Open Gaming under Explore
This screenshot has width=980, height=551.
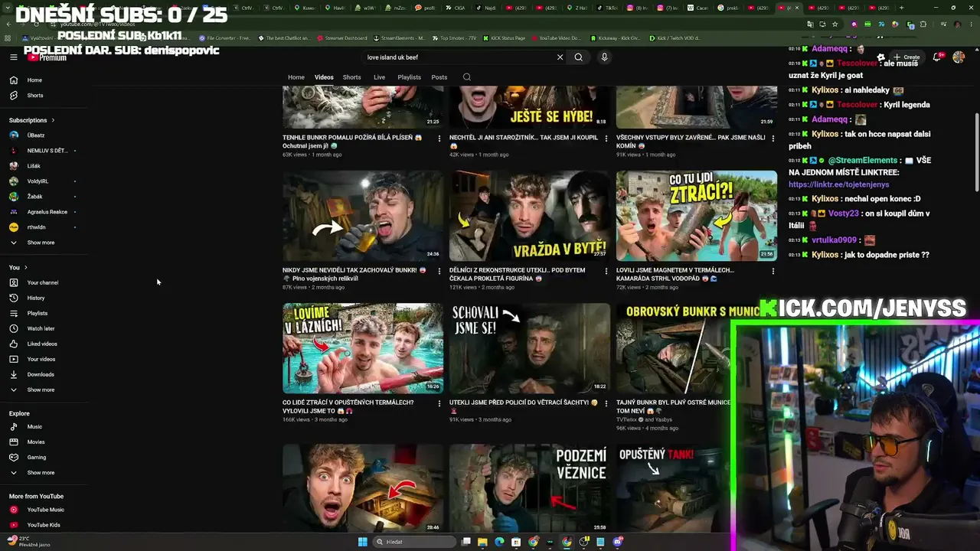coord(37,457)
